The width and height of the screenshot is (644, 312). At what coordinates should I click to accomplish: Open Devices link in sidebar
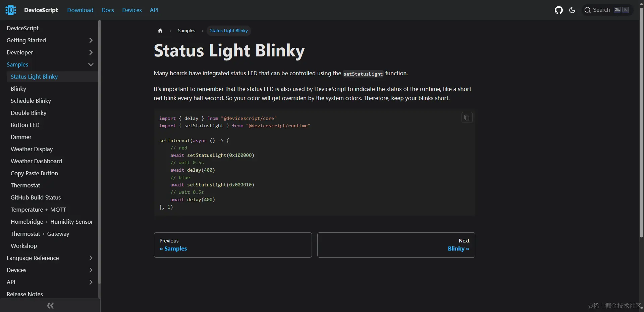pos(16,270)
